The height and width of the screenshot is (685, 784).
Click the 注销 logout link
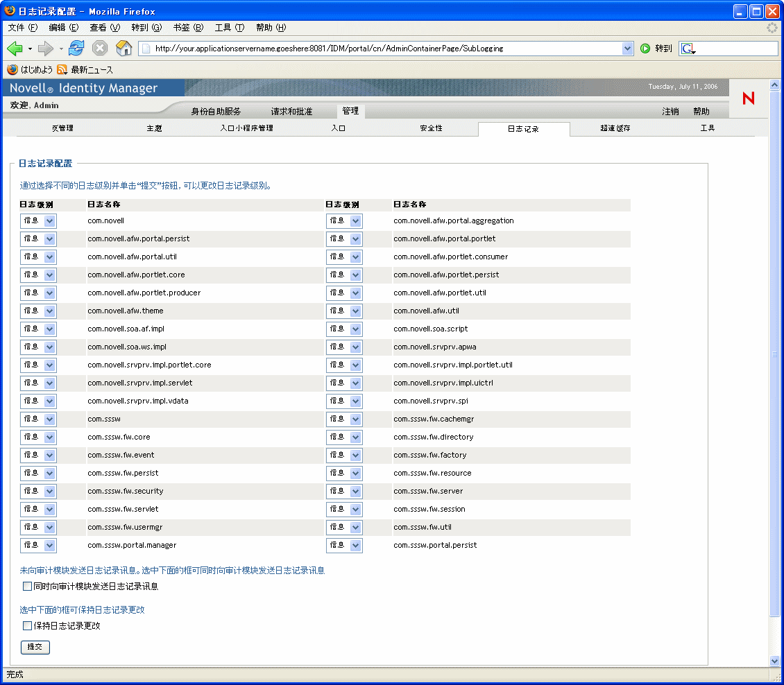tap(670, 112)
